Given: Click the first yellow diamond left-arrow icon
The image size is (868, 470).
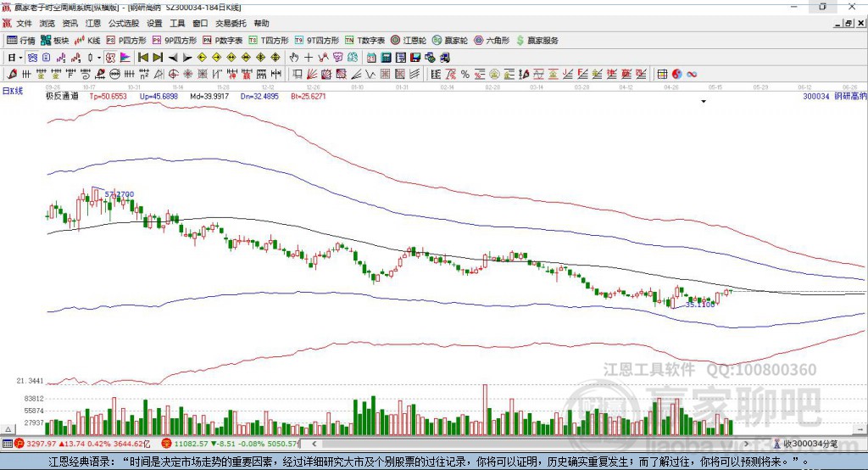Looking at the screenshot, I should (202, 58).
